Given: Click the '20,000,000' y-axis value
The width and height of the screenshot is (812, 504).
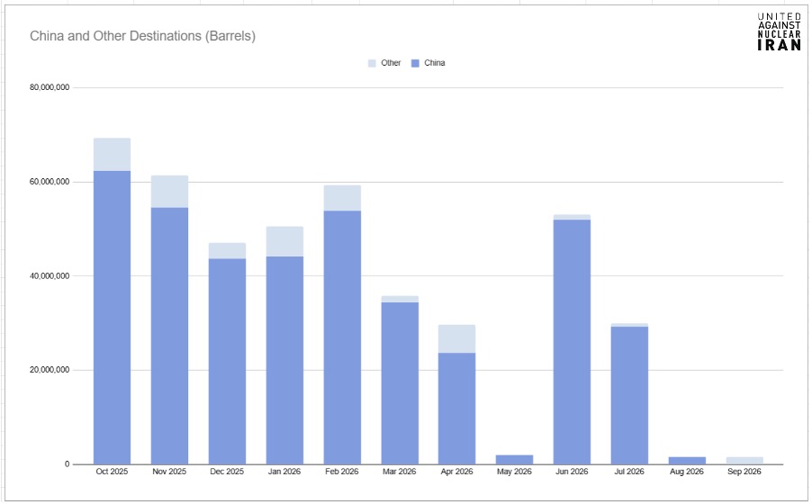Looking at the screenshot, I should point(50,370).
